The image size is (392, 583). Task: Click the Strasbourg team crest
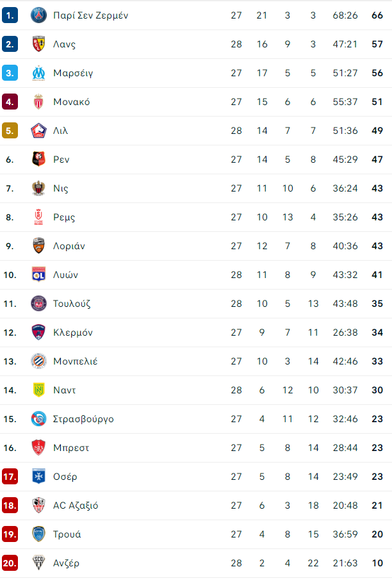click(x=38, y=418)
